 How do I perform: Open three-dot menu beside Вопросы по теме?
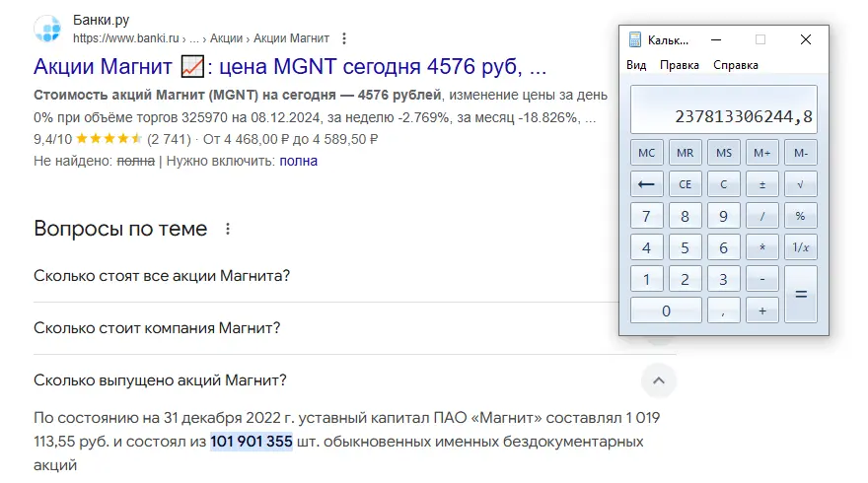228,229
